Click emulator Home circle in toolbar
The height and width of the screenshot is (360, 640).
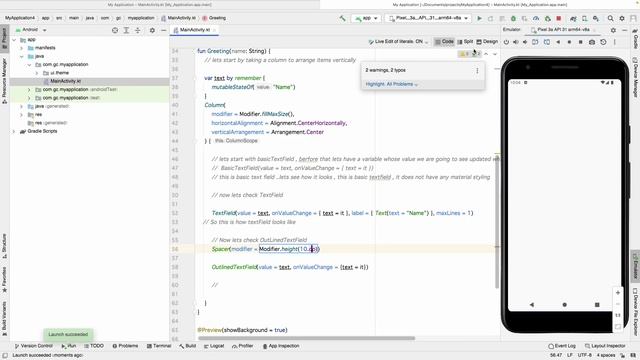pos(569,42)
